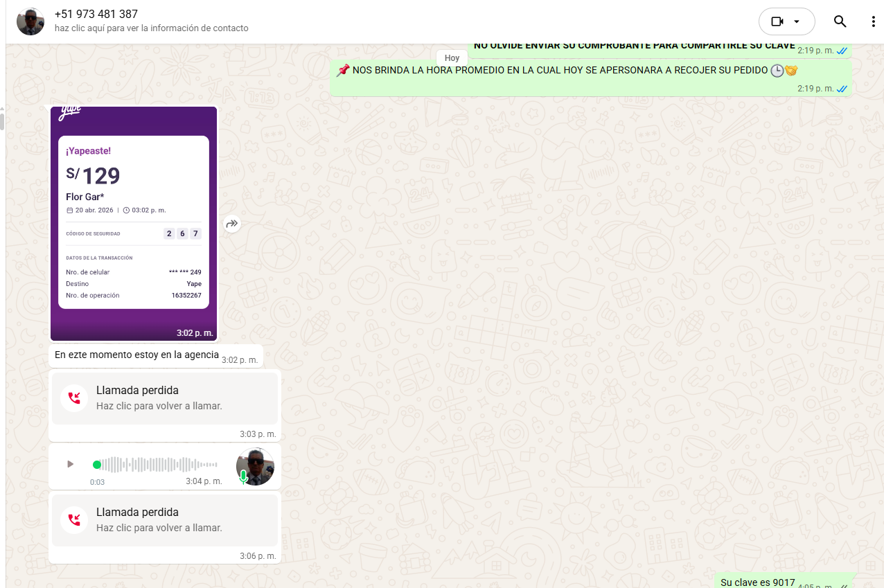Image resolution: width=884 pixels, height=588 pixels.
Task: Click the 'Su clave es 9017' message
Action: pyautogui.click(x=757, y=582)
